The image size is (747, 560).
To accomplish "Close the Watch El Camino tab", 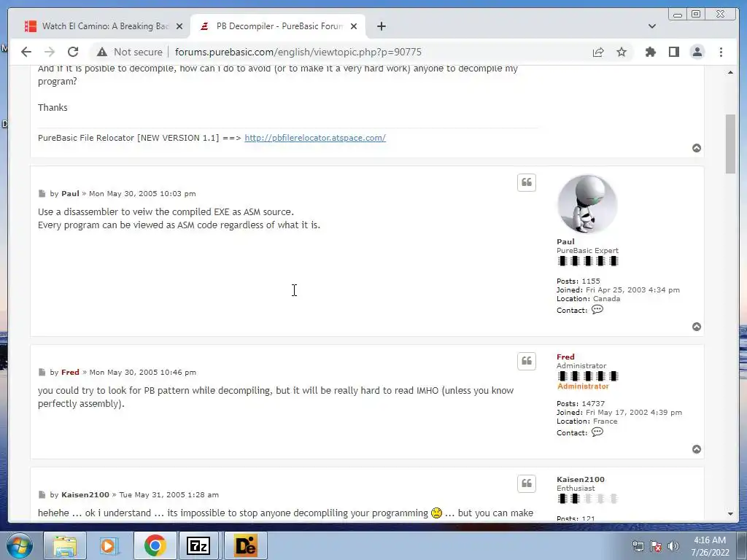I will pos(179,26).
